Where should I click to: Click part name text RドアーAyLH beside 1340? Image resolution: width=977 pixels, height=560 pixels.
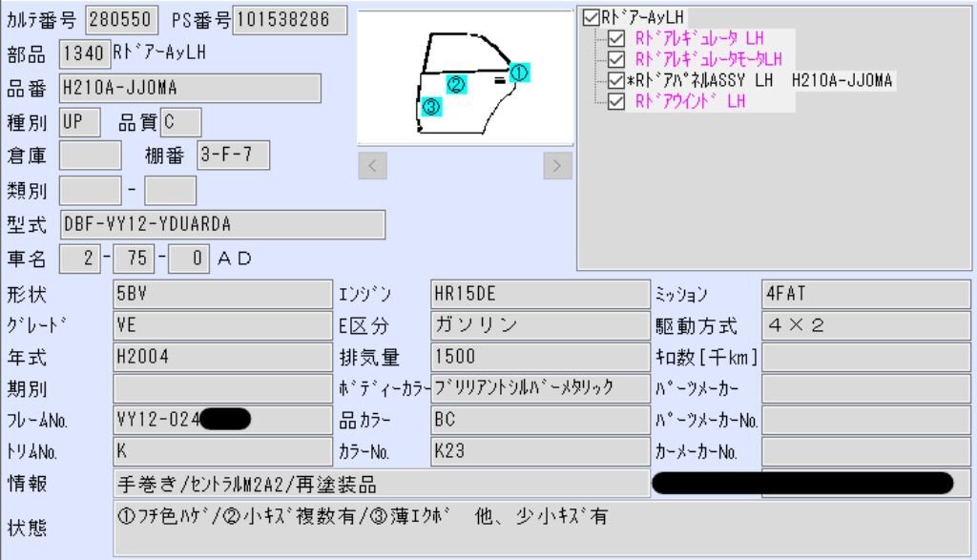coord(159,53)
